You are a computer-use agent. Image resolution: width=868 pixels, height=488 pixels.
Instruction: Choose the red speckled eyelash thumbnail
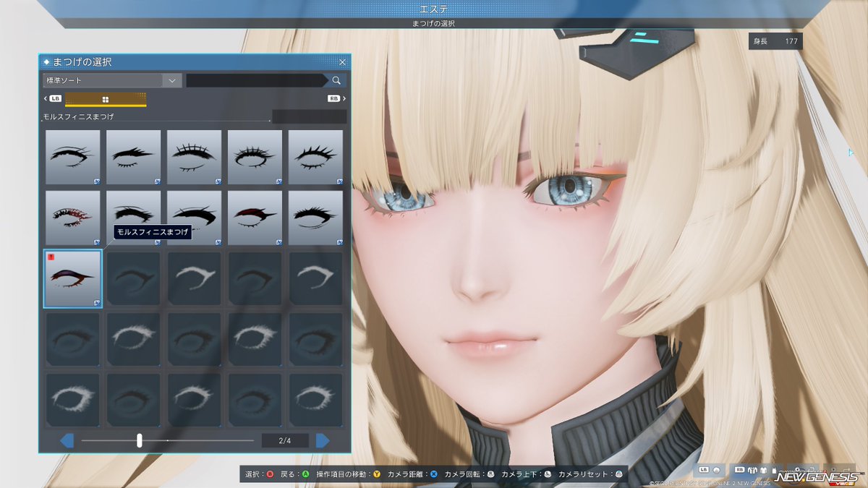click(x=73, y=218)
